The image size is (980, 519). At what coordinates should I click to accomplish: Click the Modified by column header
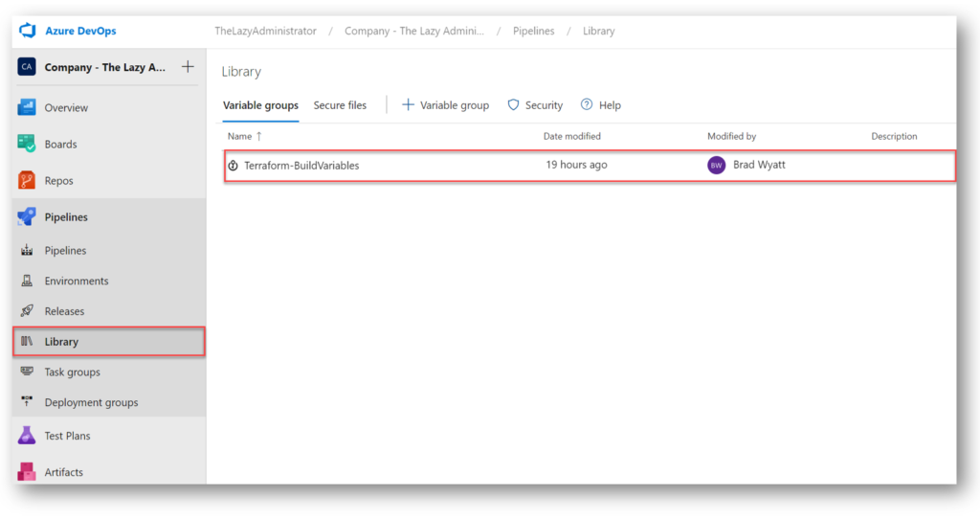[x=731, y=136]
